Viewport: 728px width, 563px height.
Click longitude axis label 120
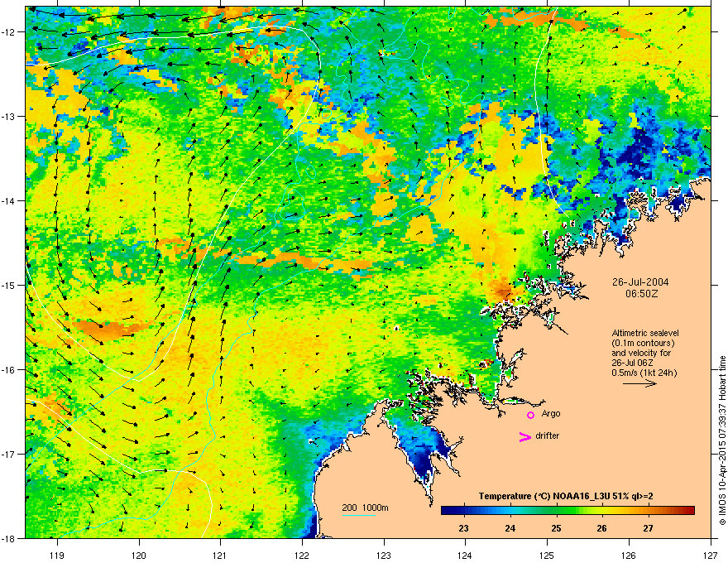pos(139,555)
